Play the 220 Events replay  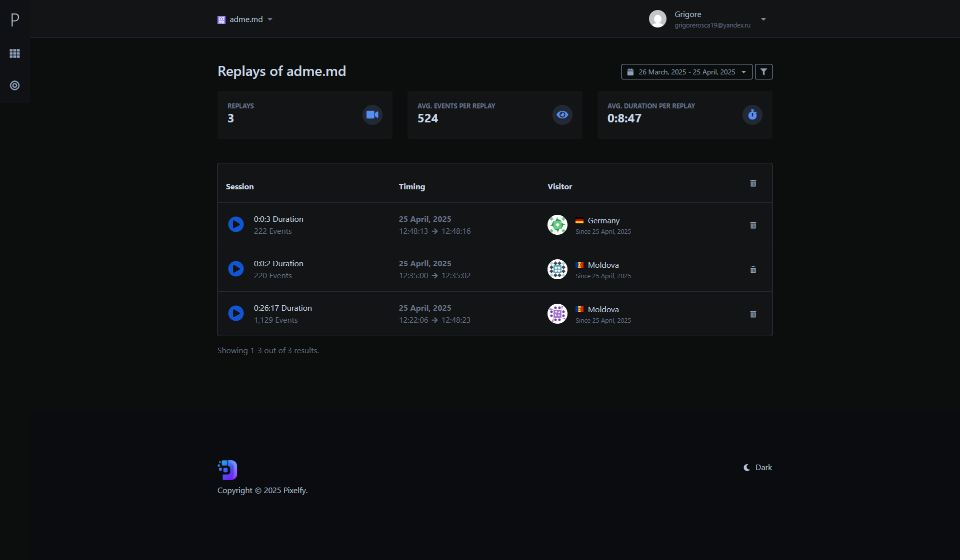click(x=236, y=269)
